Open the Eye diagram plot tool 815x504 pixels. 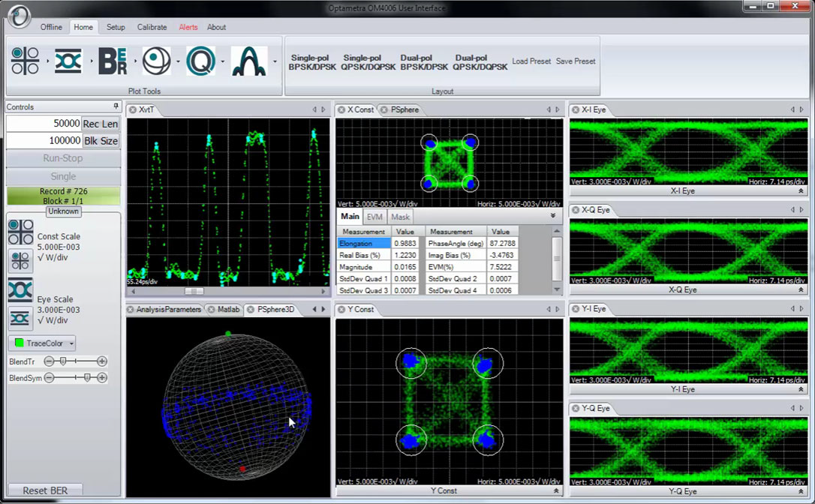tap(68, 61)
